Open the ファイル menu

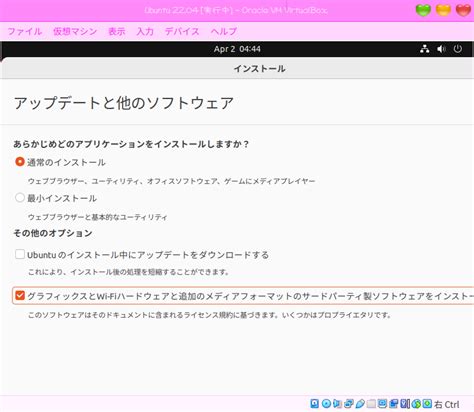pyautogui.click(x=25, y=31)
